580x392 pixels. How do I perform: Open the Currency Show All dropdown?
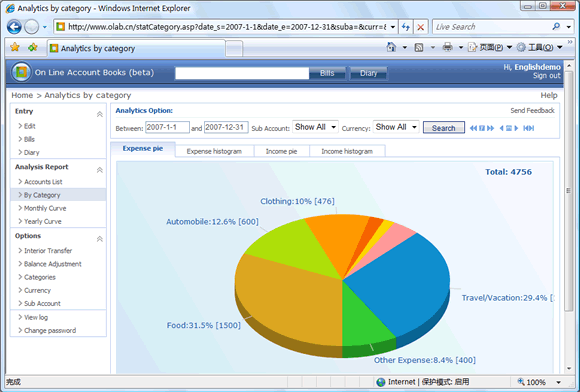[x=396, y=127]
